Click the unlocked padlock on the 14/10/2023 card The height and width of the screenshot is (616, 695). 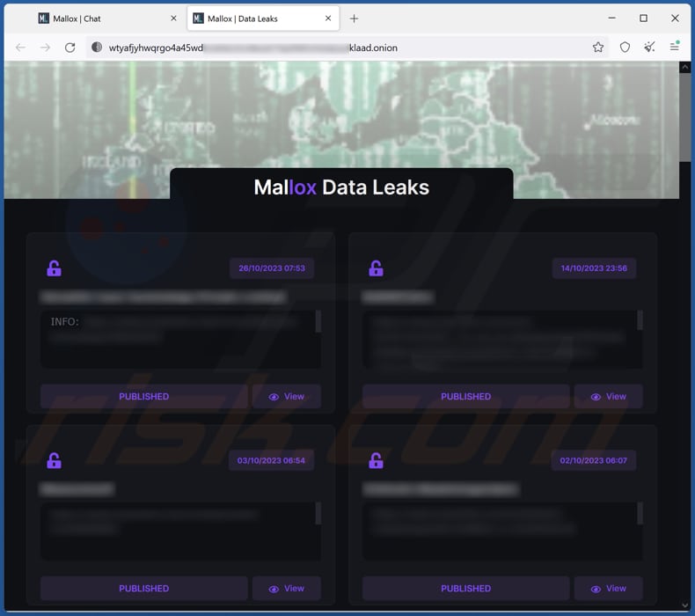pyautogui.click(x=376, y=268)
